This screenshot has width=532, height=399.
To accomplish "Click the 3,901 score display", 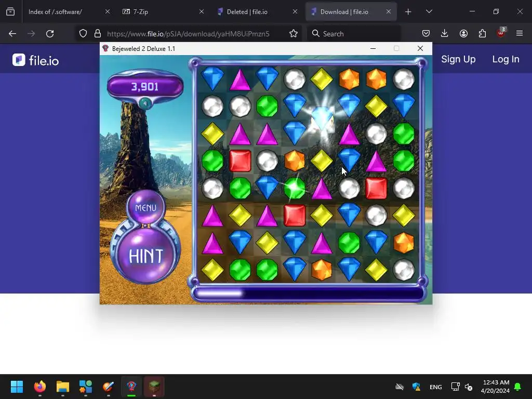I will point(145,87).
